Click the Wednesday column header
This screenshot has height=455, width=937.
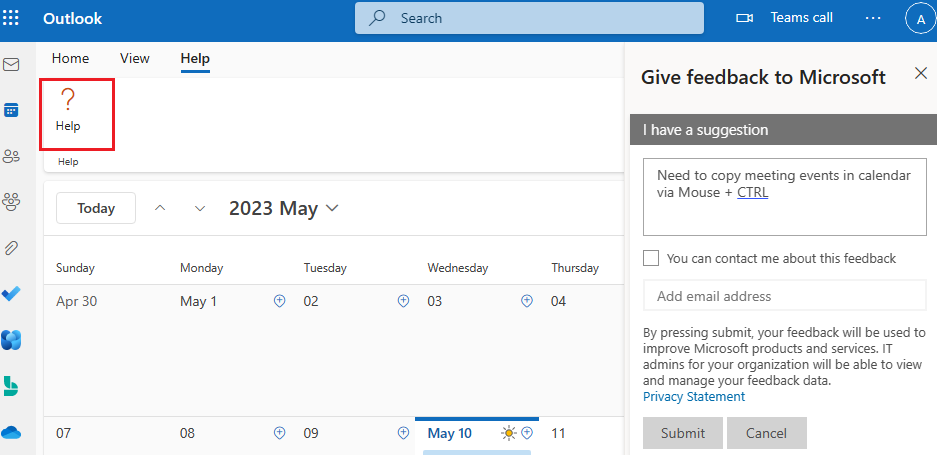[x=458, y=268]
